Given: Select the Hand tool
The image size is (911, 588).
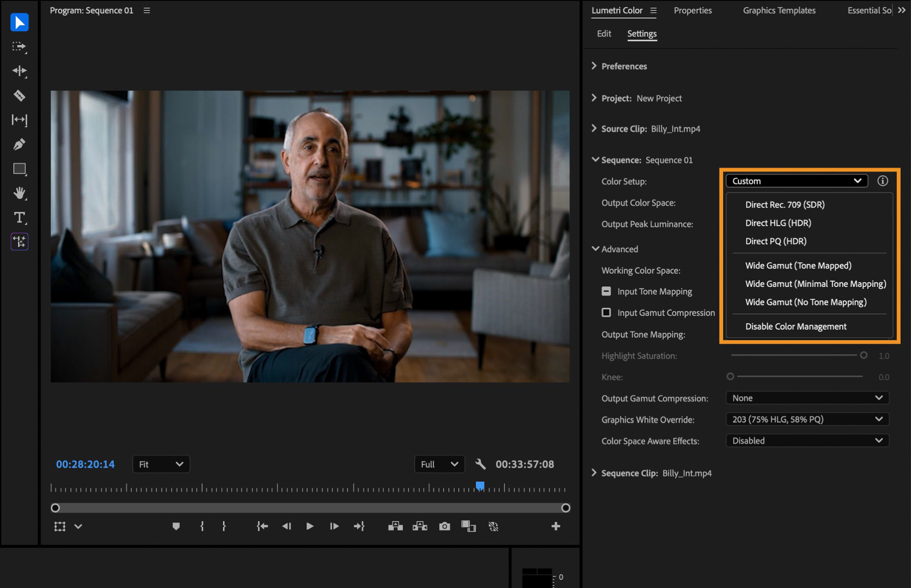Looking at the screenshot, I should (19, 193).
